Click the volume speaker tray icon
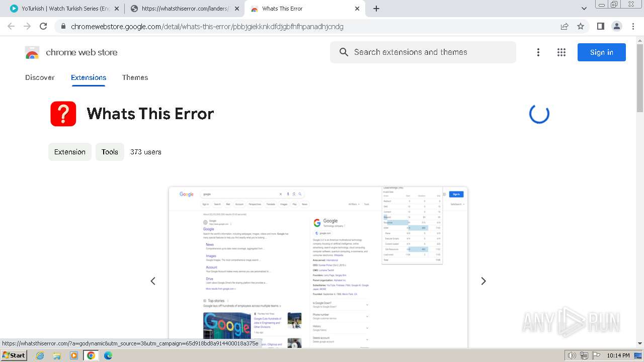This screenshot has width=644, height=362. (x=572, y=355)
